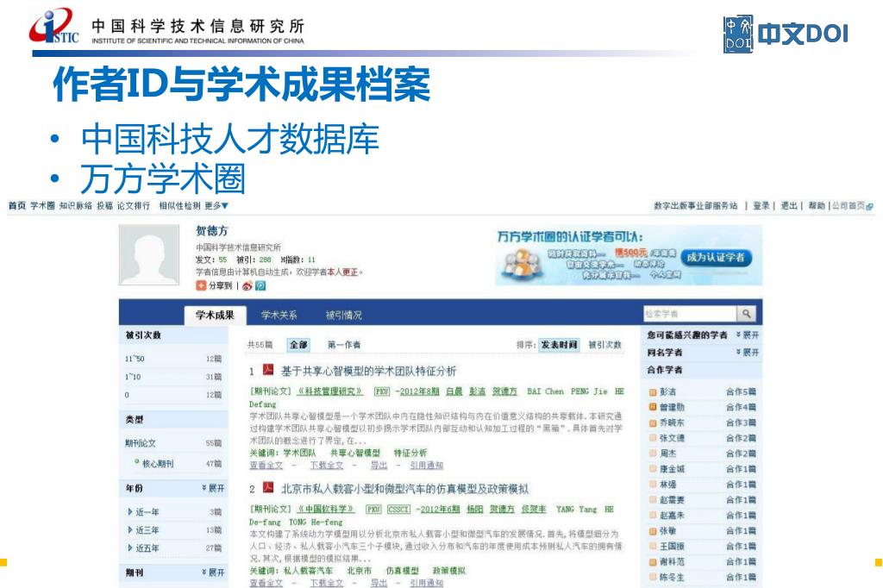Click the PDF icon of paper 1
Image resolution: width=883 pixels, height=588 pixels.
(268, 370)
